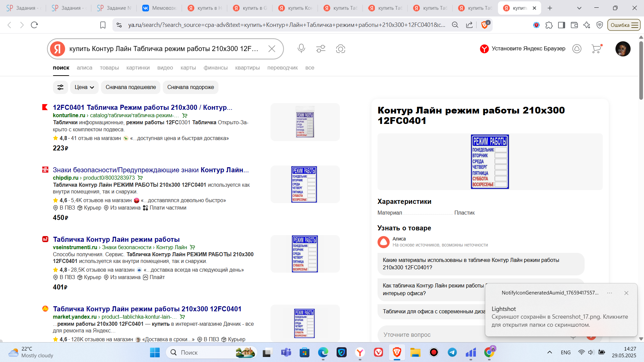The image size is (644, 362).
Task: Open File Explorer in taskbar
Action: 415,352
